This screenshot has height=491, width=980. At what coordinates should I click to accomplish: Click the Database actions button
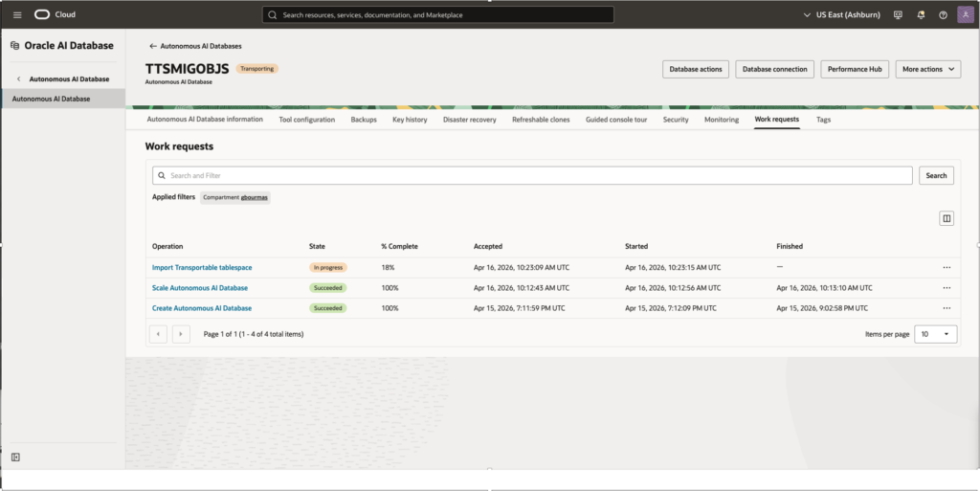696,69
